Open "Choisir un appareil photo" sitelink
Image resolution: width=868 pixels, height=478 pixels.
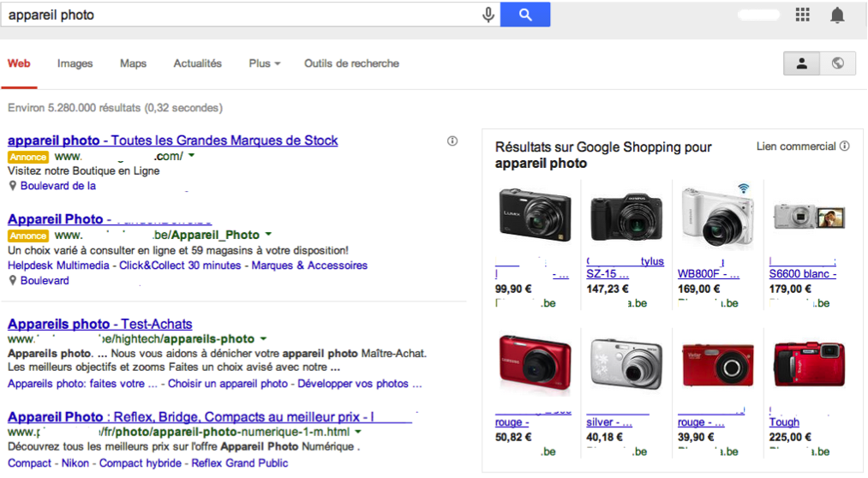click(x=228, y=384)
